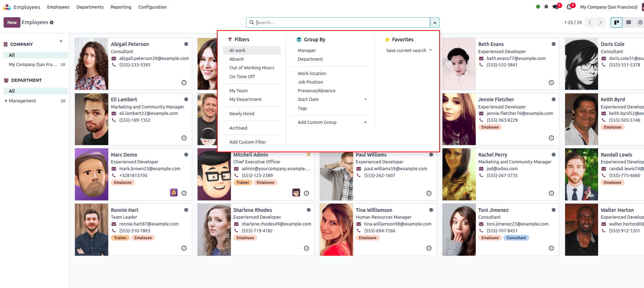
Task: Open the Employees app home icon
Action: pyautogui.click(x=7, y=7)
